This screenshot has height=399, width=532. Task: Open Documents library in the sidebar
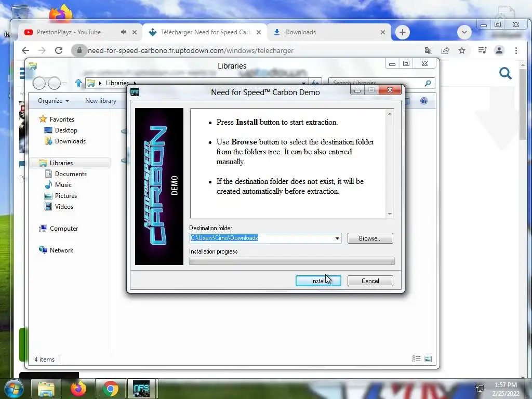(x=66, y=174)
